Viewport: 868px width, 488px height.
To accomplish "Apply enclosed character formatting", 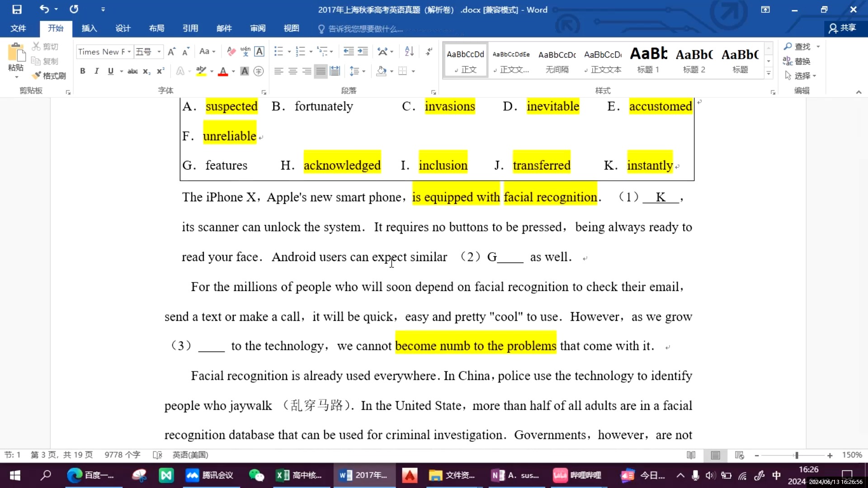I will pos(259,71).
